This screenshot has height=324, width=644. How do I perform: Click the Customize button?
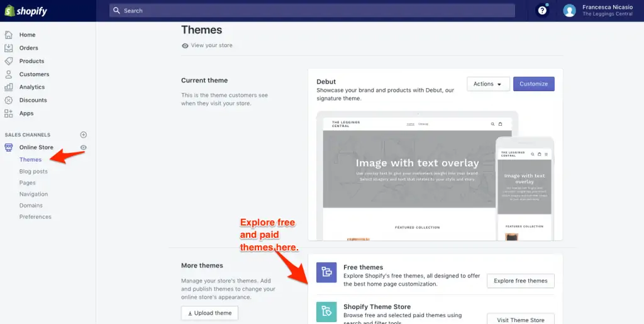[x=533, y=84]
